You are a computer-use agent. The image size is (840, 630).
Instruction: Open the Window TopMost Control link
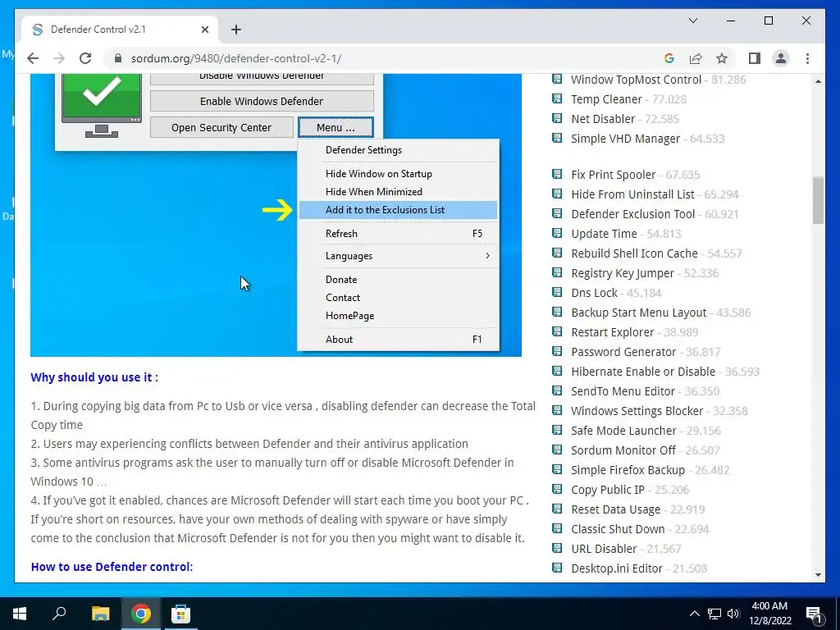[x=636, y=80]
